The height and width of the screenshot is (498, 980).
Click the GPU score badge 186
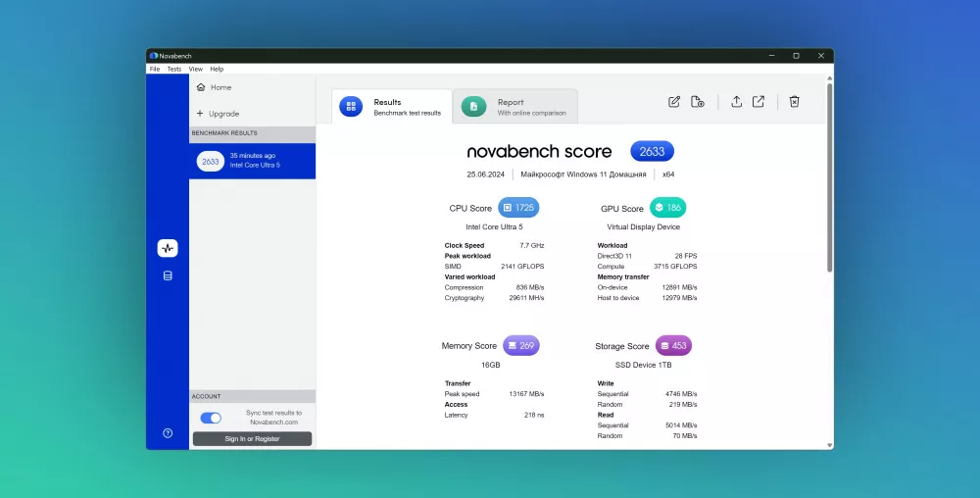coord(667,208)
